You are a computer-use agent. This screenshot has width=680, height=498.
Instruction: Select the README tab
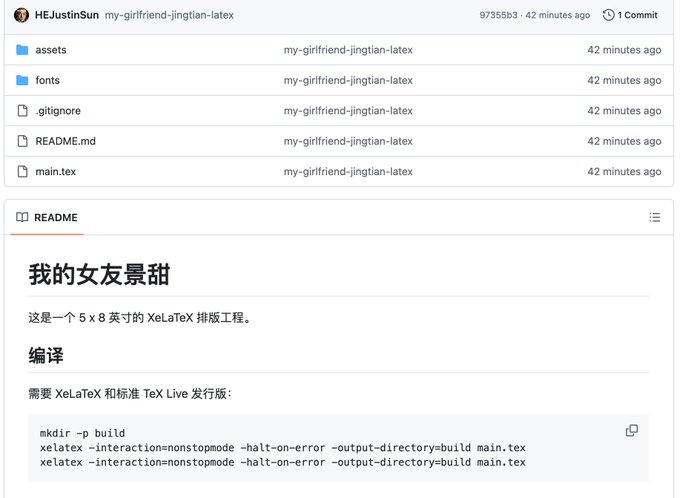point(47,217)
